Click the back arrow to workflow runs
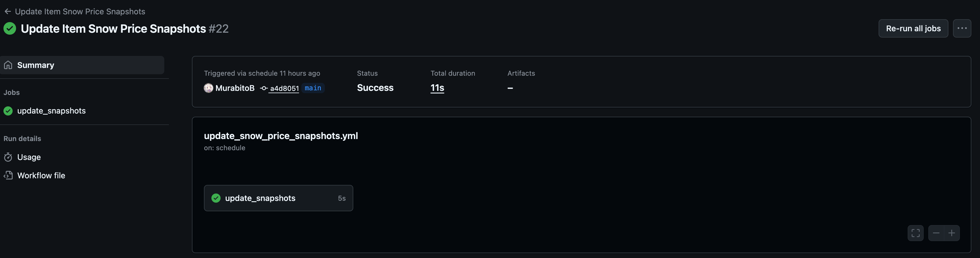 [7, 11]
